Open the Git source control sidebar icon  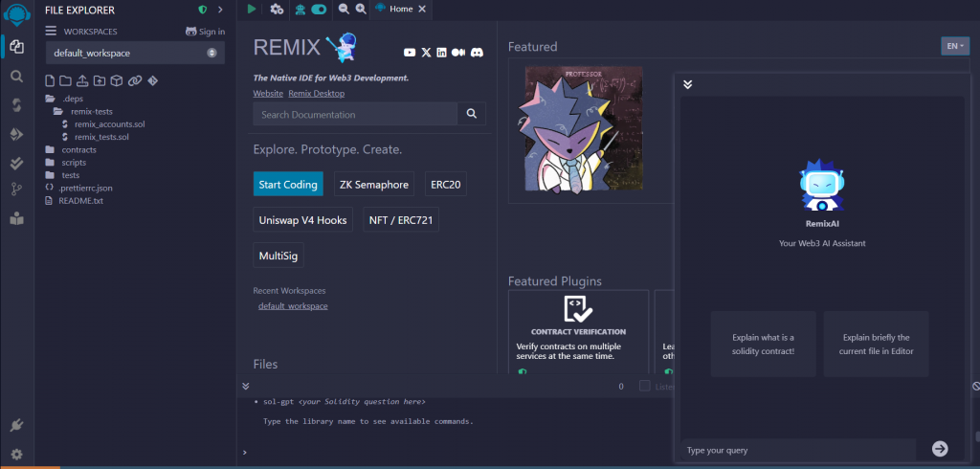(17, 190)
